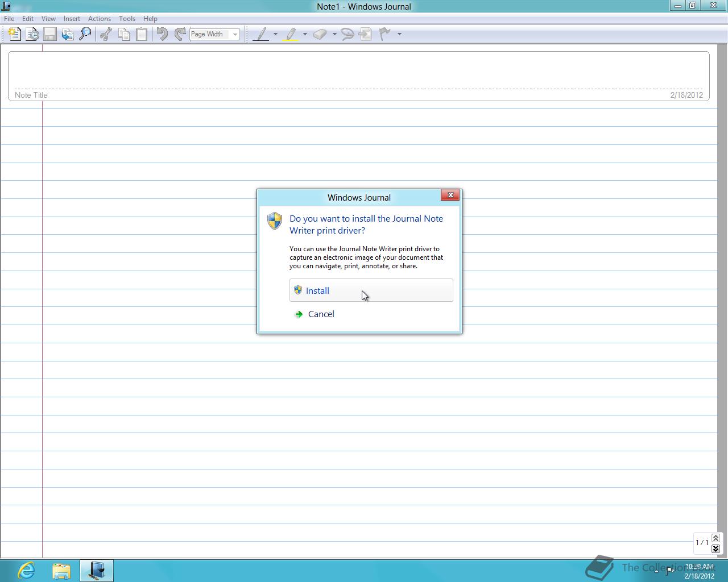728x582 pixels.
Task: Open Find with the magnifying glass icon
Action: (85, 34)
